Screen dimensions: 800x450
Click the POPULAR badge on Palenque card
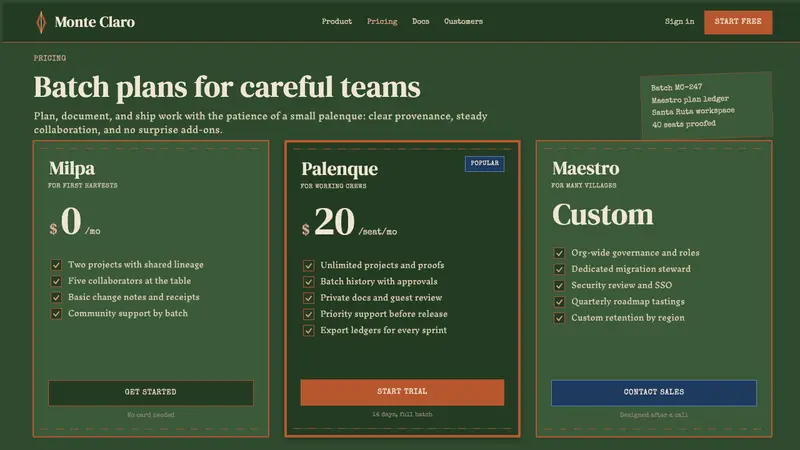pyautogui.click(x=485, y=163)
